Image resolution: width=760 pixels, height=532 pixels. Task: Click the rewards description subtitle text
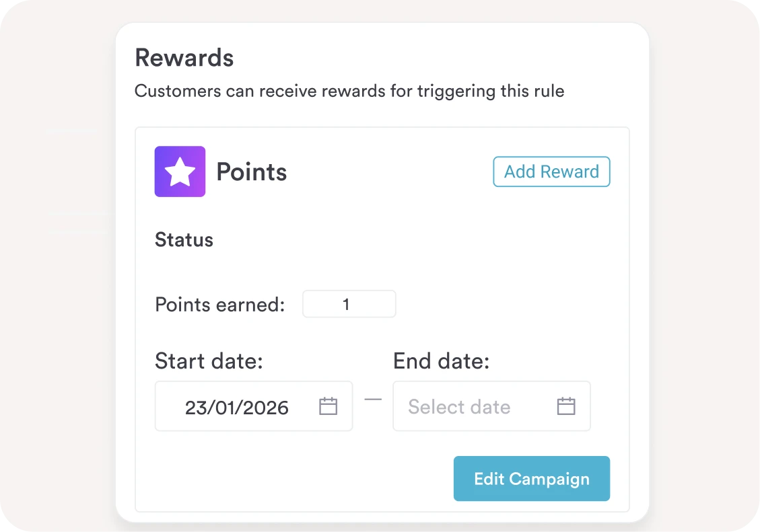(349, 91)
